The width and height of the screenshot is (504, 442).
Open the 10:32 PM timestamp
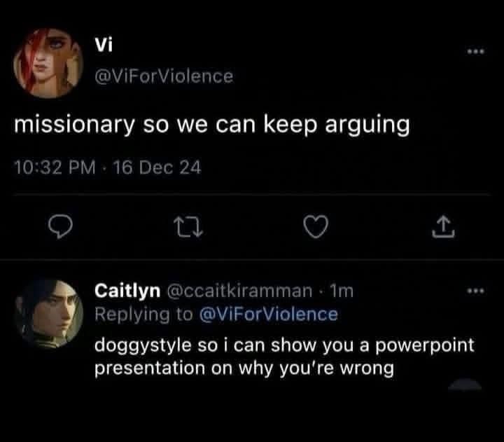(x=55, y=167)
